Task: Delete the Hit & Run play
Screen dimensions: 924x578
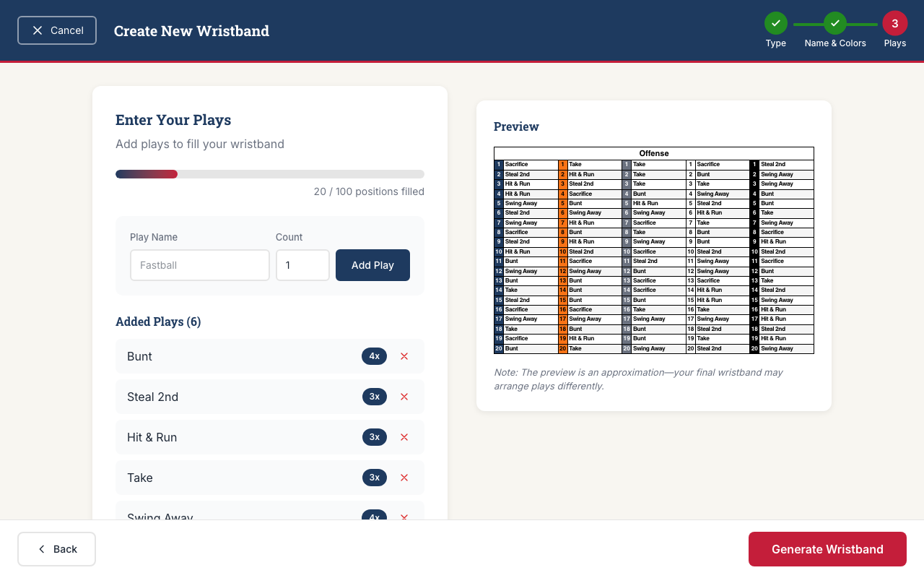Action: point(404,437)
